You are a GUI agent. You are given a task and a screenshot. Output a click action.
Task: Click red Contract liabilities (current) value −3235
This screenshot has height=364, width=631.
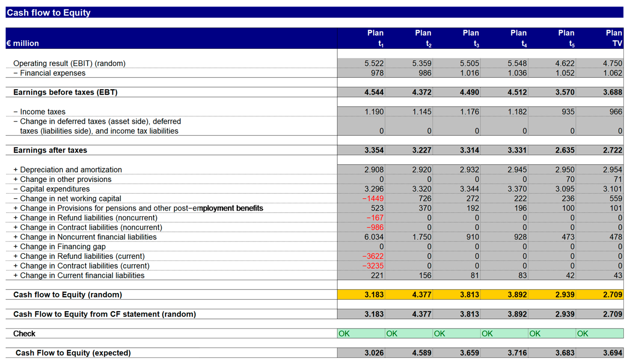click(373, 266)
